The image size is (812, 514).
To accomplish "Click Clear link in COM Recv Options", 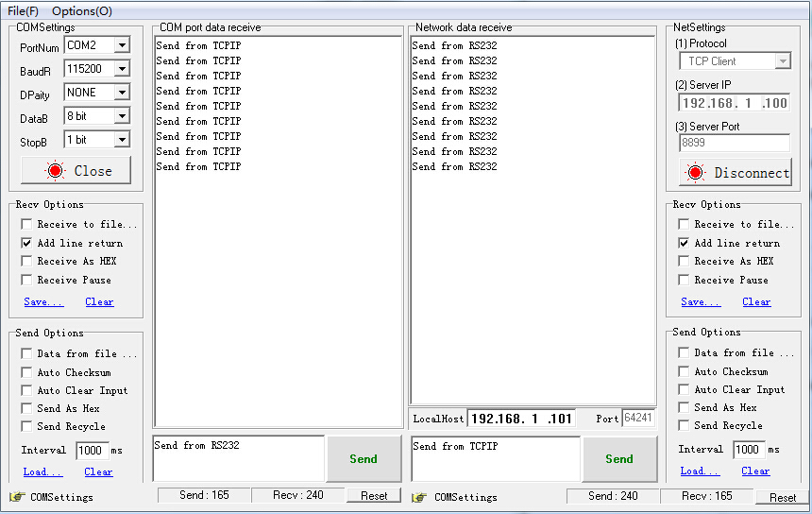I will pos(99,301).
